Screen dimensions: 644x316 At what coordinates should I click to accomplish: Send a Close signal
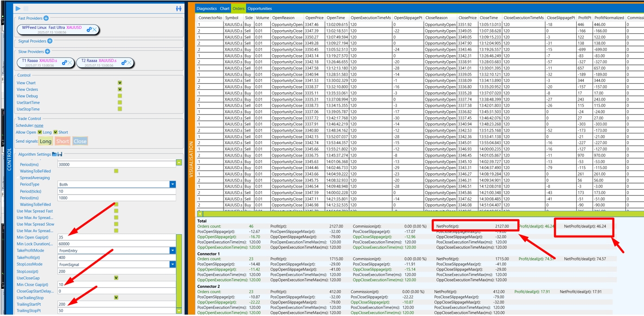coord(80,141)
